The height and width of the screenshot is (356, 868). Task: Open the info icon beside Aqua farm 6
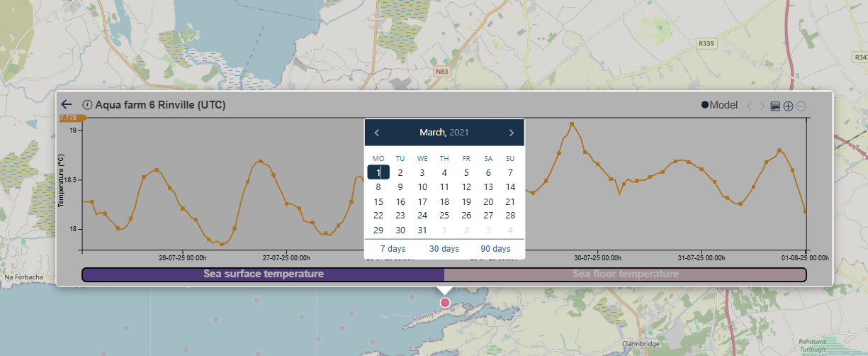(88, 105)
